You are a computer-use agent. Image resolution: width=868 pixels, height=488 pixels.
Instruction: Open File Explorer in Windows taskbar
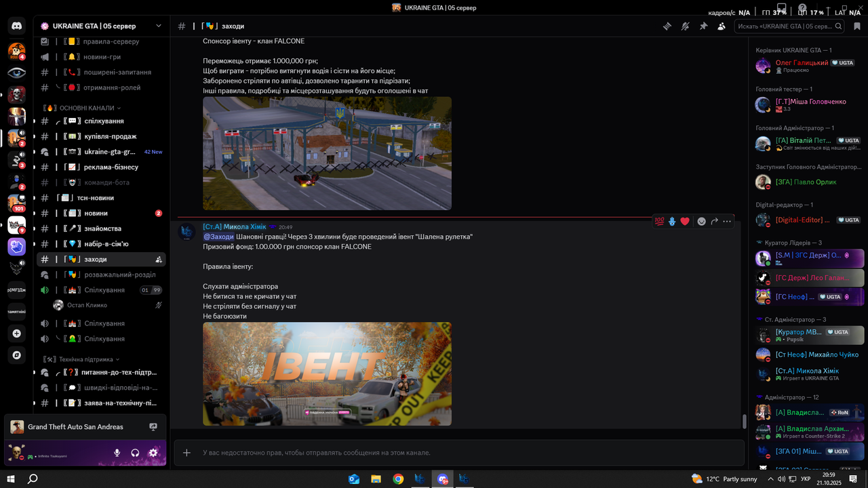(x=376, y=479)
